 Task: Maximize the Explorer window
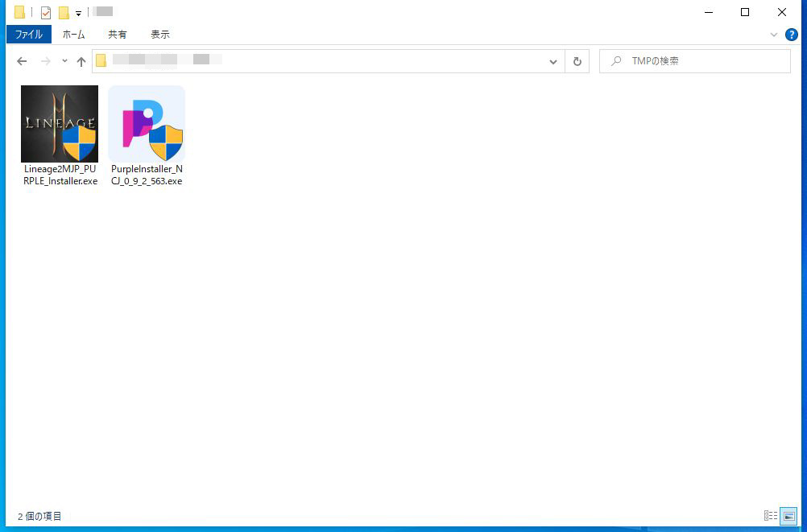tap(745, 12)
